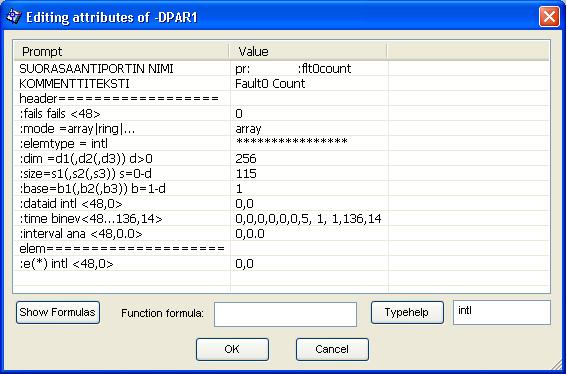Image resolution: width=567 pixels, height=374 pixels.
Task: Click the value 1 for :base
Action: [239, 189]
